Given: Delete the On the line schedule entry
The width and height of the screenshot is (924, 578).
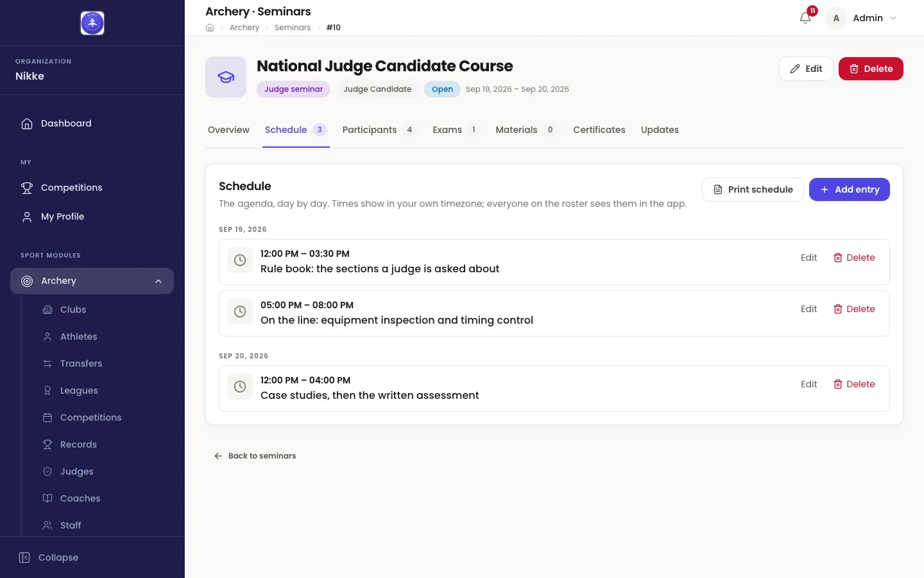Looking at the screenshot, I should click(854, 309).
